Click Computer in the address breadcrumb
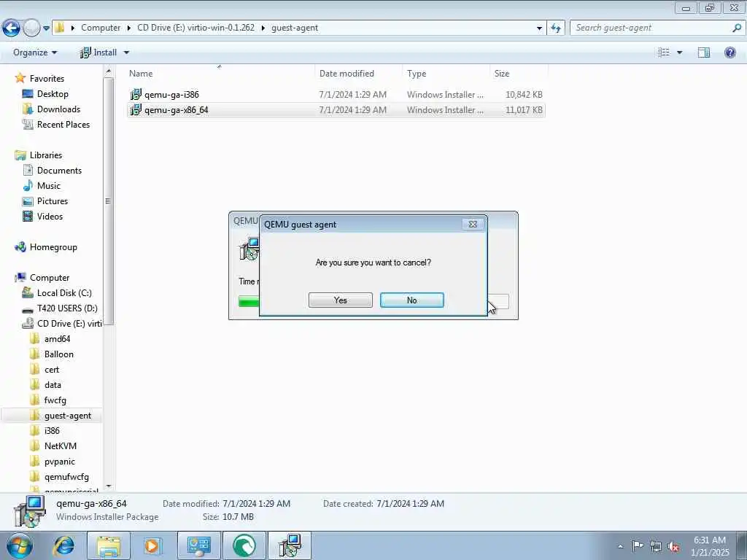747x560 pixels. pyautogui.click(x=101, y=28)
